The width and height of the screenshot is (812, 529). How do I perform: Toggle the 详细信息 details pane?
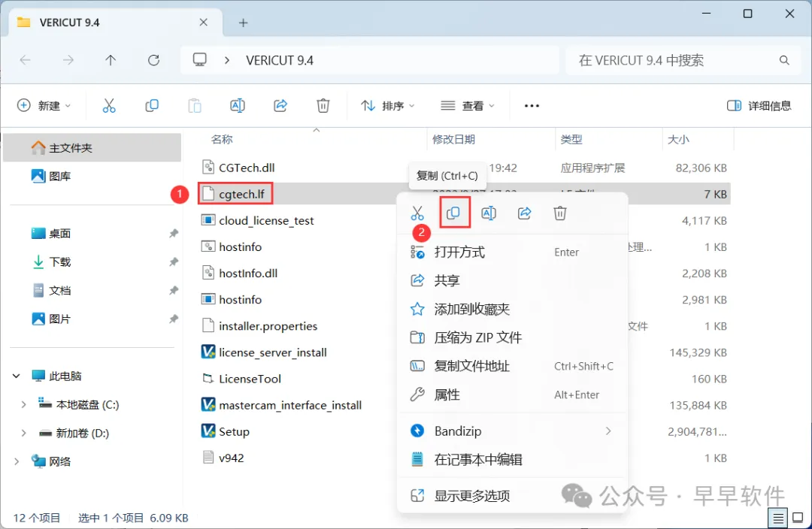pos(759,106)
